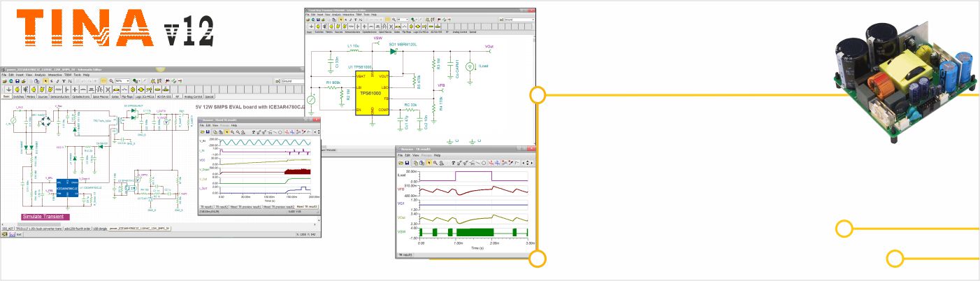Open View menu in the Load Step Transient editor
Image resolution: width=980 pixels, height=281 pixels.
[327, 15]
